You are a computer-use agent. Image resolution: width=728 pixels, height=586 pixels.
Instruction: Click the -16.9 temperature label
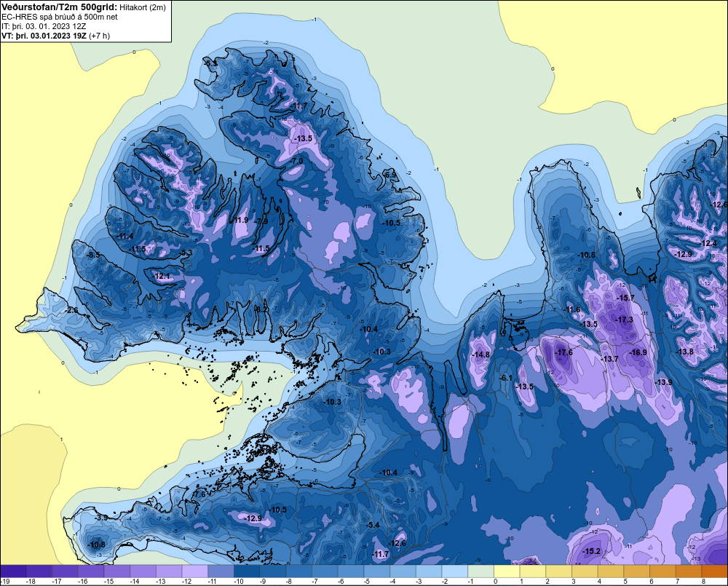(x=638, y=352)
